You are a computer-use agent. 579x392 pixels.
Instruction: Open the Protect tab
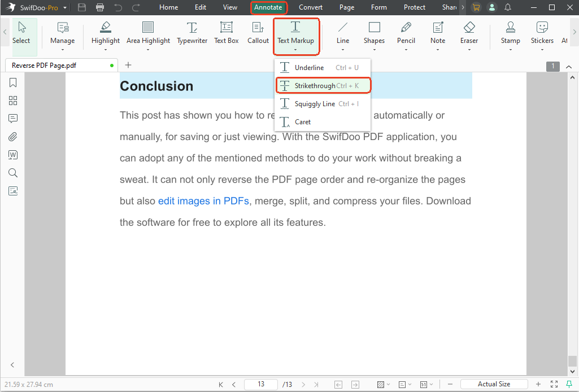pos(414,7)
